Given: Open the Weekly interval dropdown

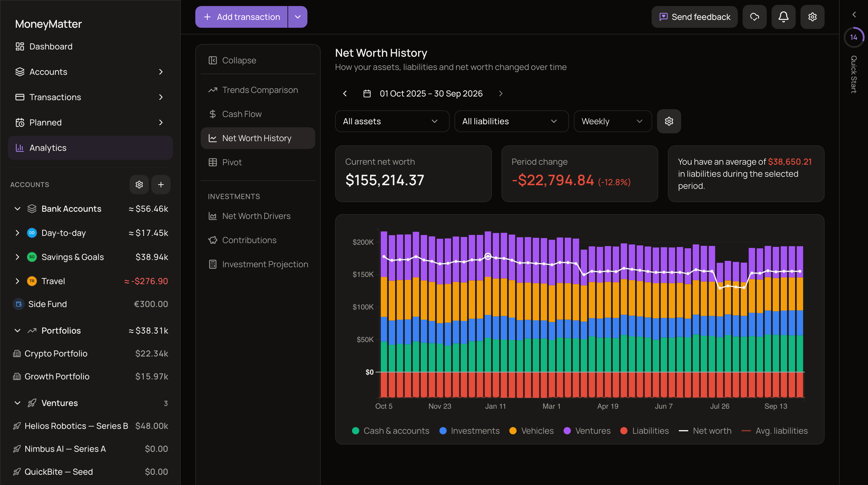Looking at the screenshot, I should click(x=613, y=121).
